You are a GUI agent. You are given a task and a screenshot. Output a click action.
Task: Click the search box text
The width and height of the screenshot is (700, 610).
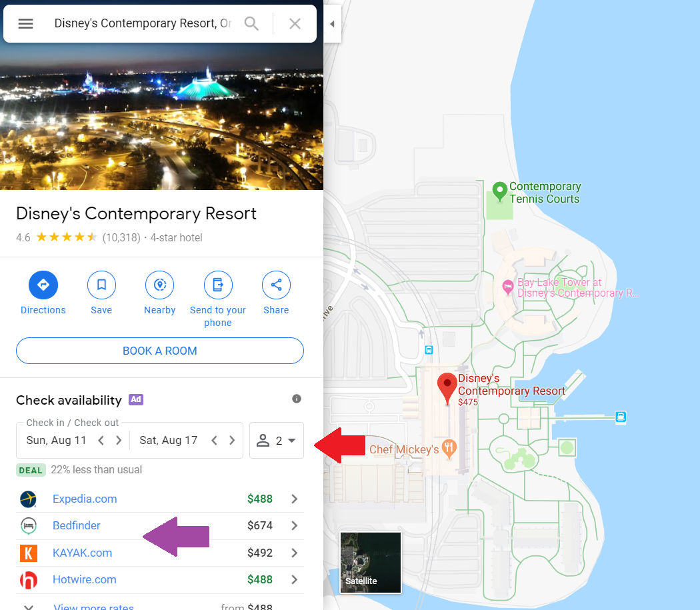143,23
